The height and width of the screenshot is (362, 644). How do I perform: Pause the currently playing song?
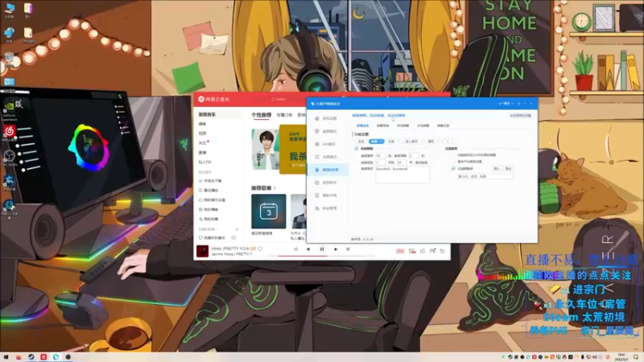pyautogui.click(x=322, y=249)
